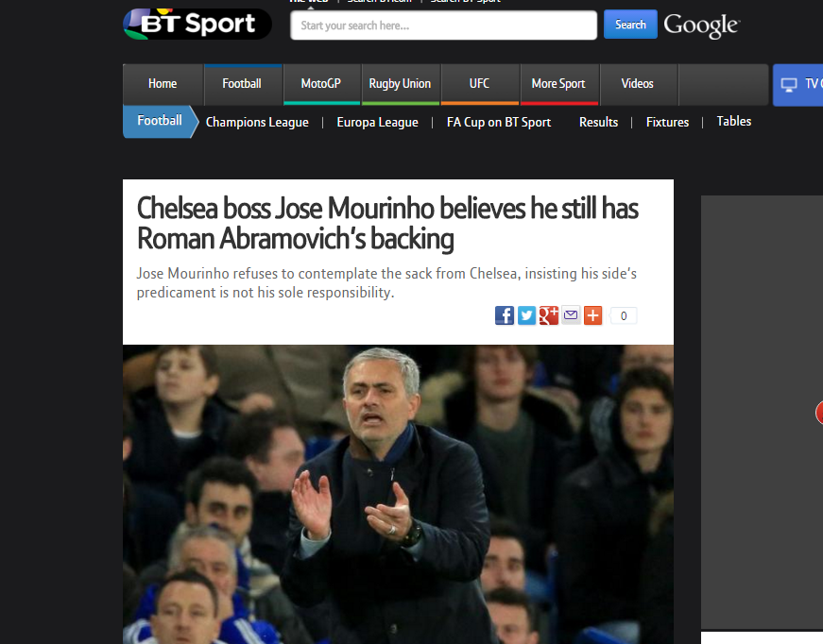Share article on Facebook icon
Viewport: 823px width, 644px height.
[505, 315]
